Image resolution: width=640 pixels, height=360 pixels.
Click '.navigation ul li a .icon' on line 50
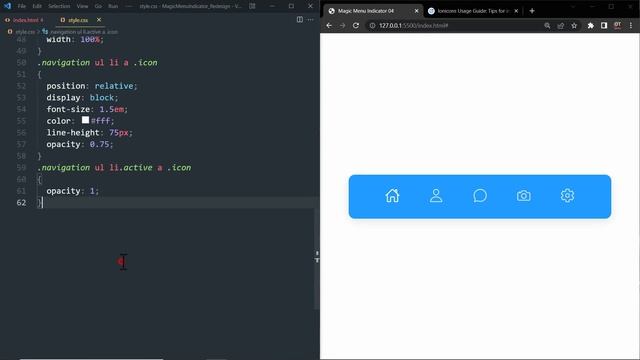coord(97,62)
